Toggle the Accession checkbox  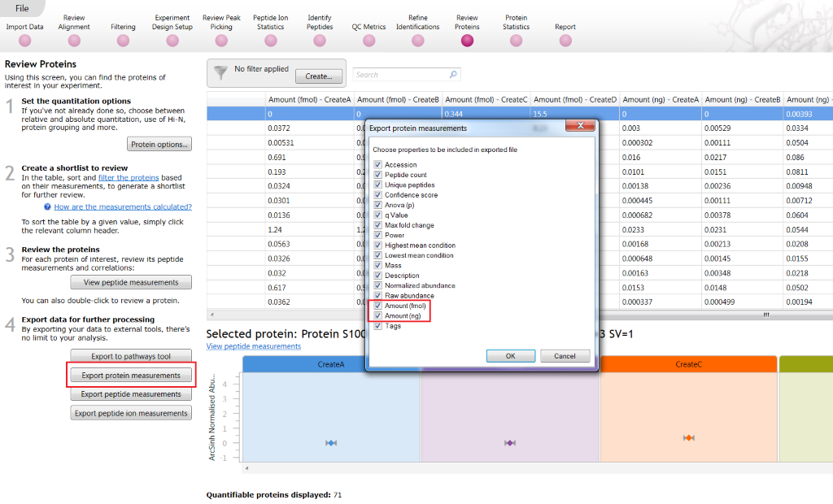(377, 165)
